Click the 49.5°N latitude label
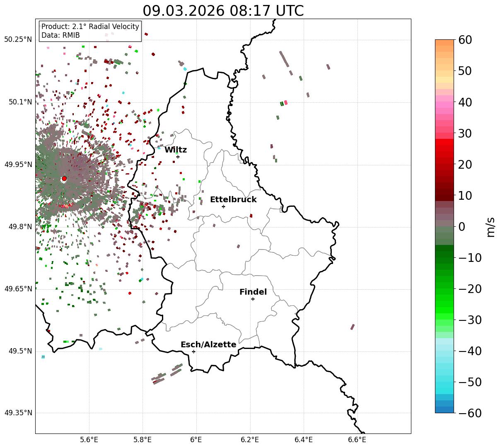This screenshot has height=448, width=500. (x=20, y=351)
